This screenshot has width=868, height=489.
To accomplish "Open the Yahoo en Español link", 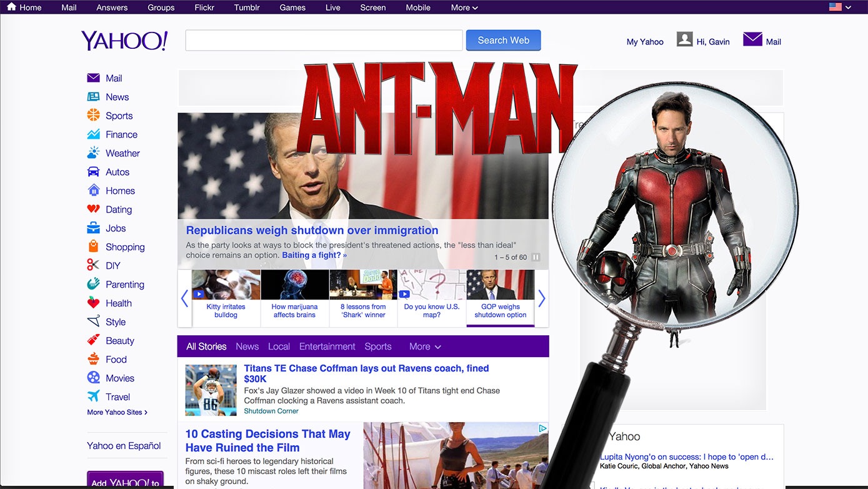I will (x=124, y=446).
